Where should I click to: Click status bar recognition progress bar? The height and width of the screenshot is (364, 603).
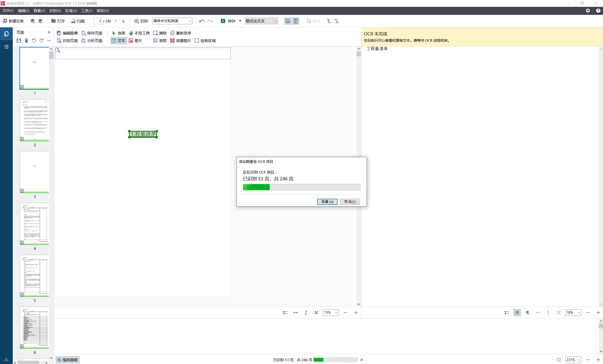[335, 360]
